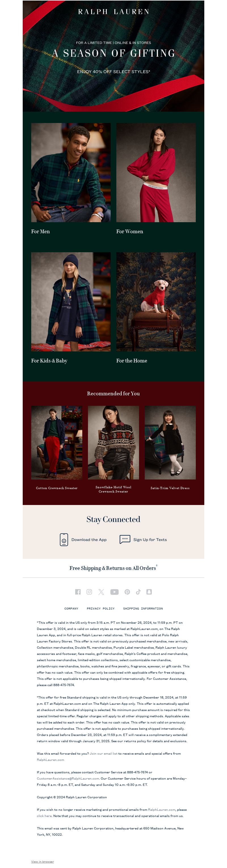View the Satin-Trim Velvet Dress product
Image resolution: width=227 pixels, height=868 pixels.
170,442
